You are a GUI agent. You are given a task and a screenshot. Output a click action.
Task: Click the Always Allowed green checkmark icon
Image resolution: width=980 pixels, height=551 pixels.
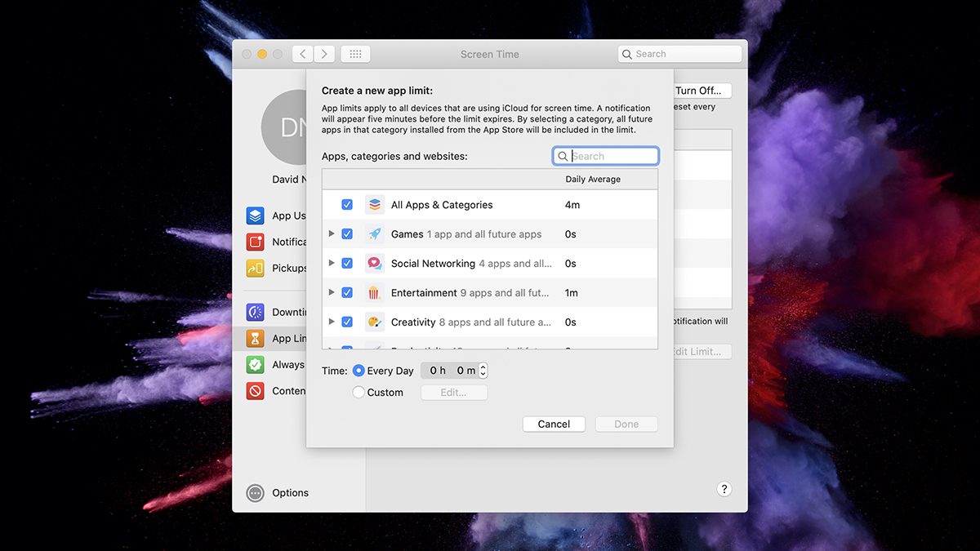256,365
